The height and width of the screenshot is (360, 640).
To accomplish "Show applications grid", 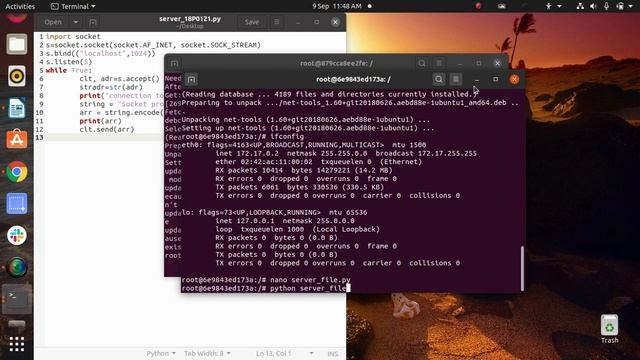I will [17, 344].
